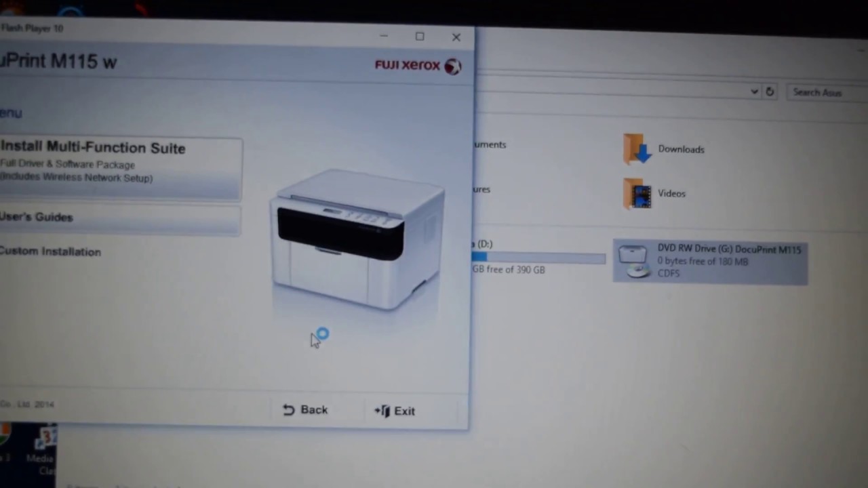The height and width of the screenshot is (488, 868).
Task: Click the 'GB free of 390 GB' text
Action: click(x=509, y=270)
